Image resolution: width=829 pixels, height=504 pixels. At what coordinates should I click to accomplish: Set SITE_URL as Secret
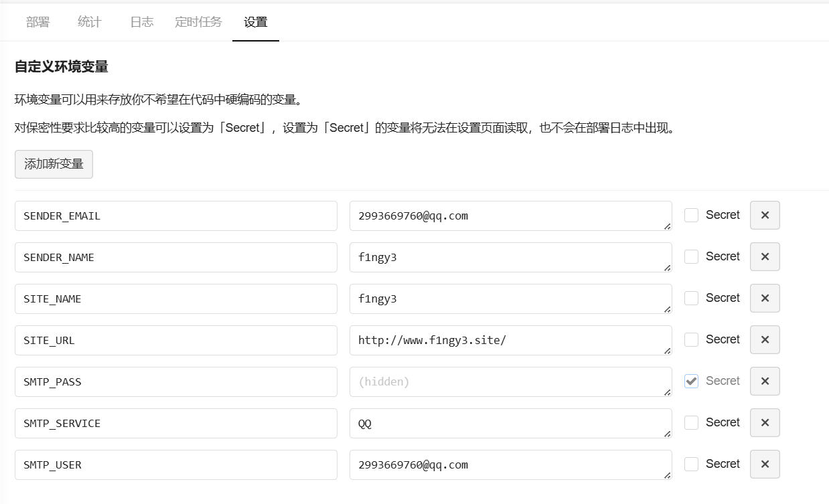pyautogui.click(x=691, y=339)
